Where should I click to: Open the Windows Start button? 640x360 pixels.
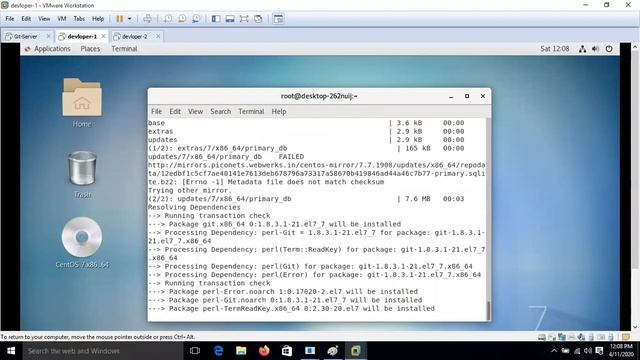point(11,351)
